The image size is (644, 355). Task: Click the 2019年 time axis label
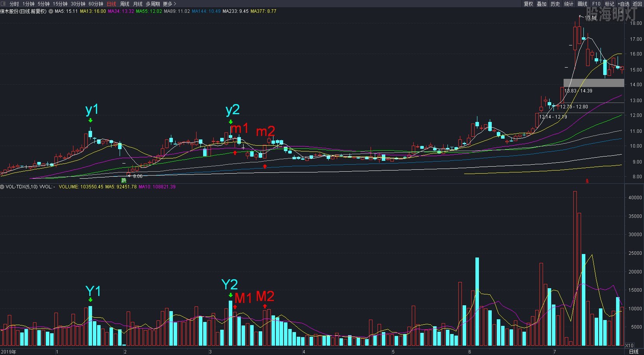(9, 352)
